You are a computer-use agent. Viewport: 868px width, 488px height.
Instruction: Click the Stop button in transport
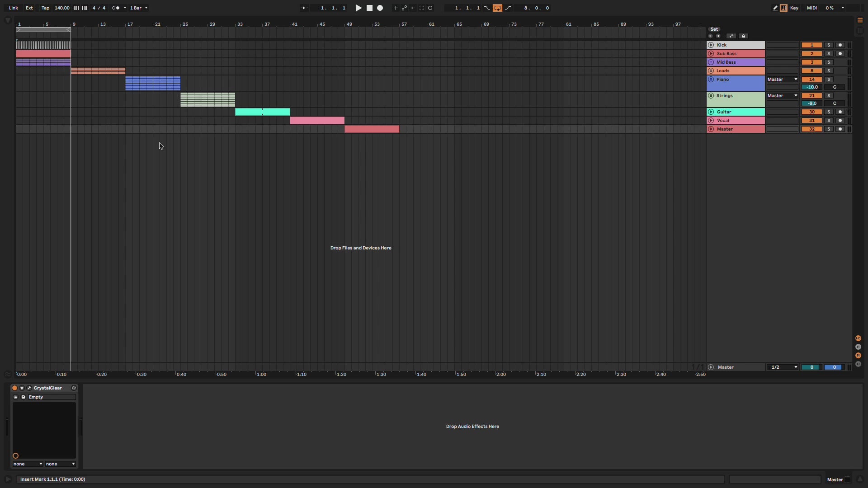[369, 8]
